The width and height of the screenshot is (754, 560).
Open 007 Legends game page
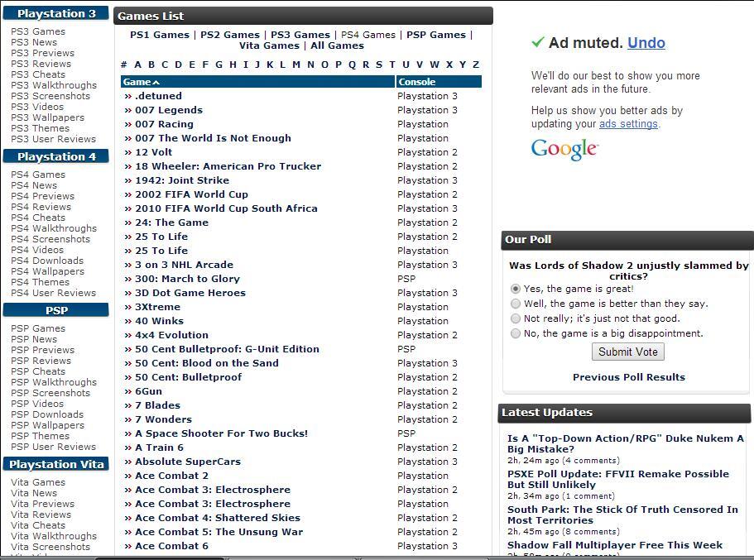click(169, 110)
